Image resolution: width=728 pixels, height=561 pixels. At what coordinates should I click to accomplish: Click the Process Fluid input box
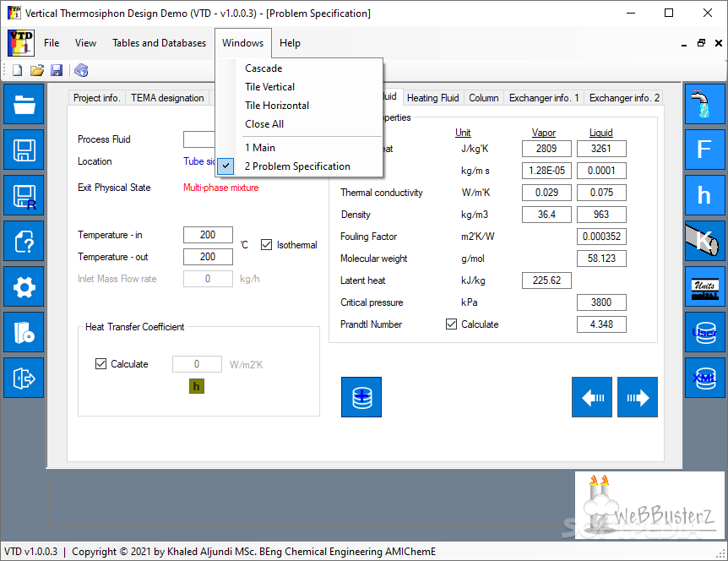199,139
